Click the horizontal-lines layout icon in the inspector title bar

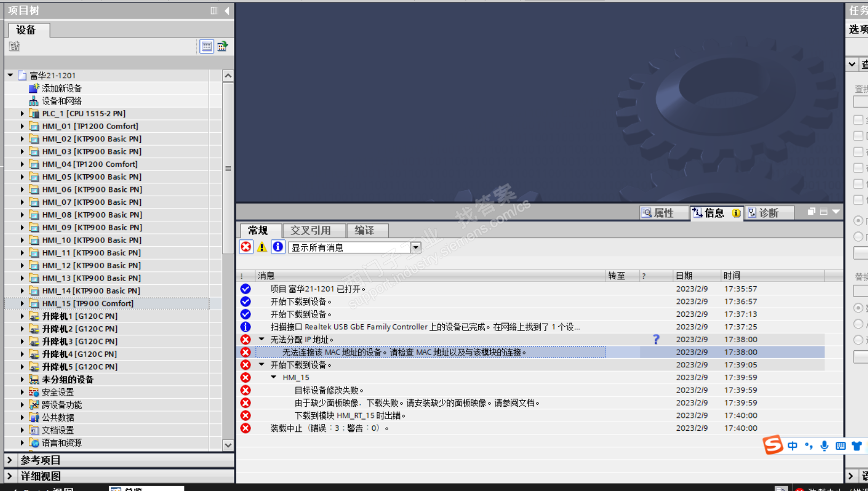pos(824,212)
